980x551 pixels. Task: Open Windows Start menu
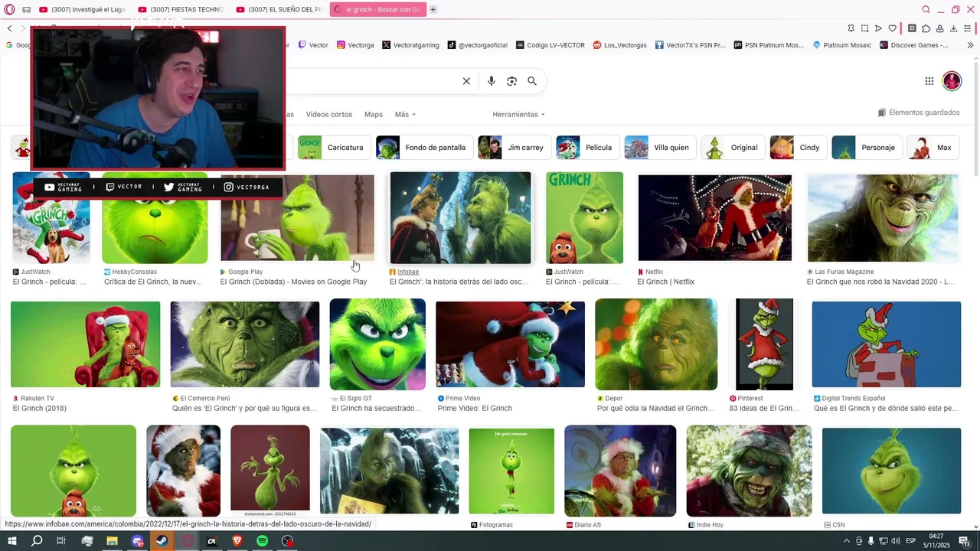(x=11, y=541)
